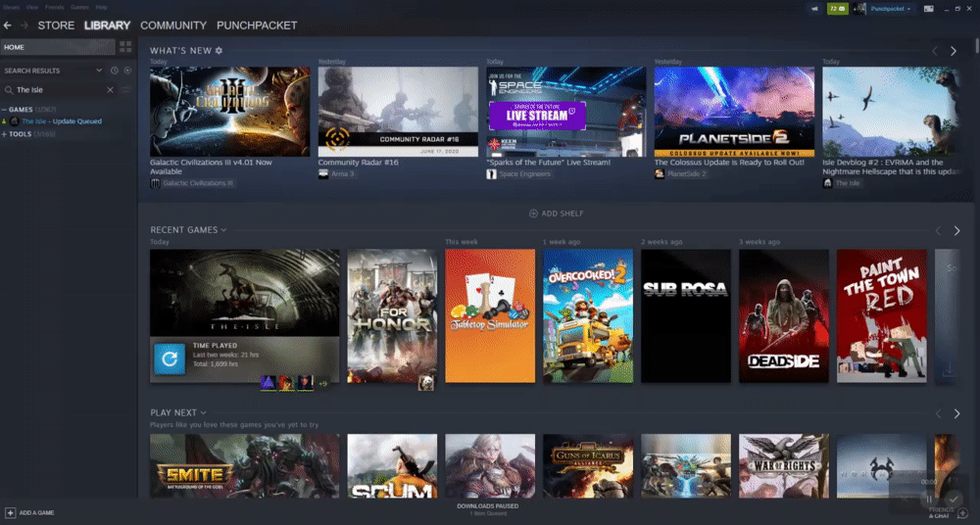
Task: Open the Friends menu
Action: [x=54, y=7]
